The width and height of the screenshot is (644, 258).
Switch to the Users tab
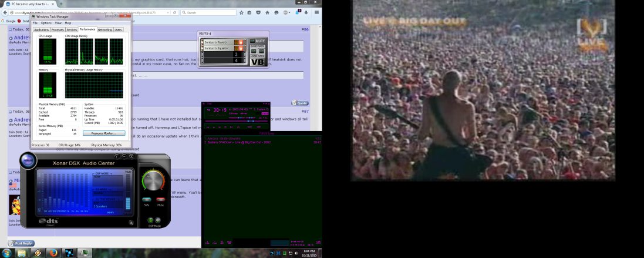(118, 29)
